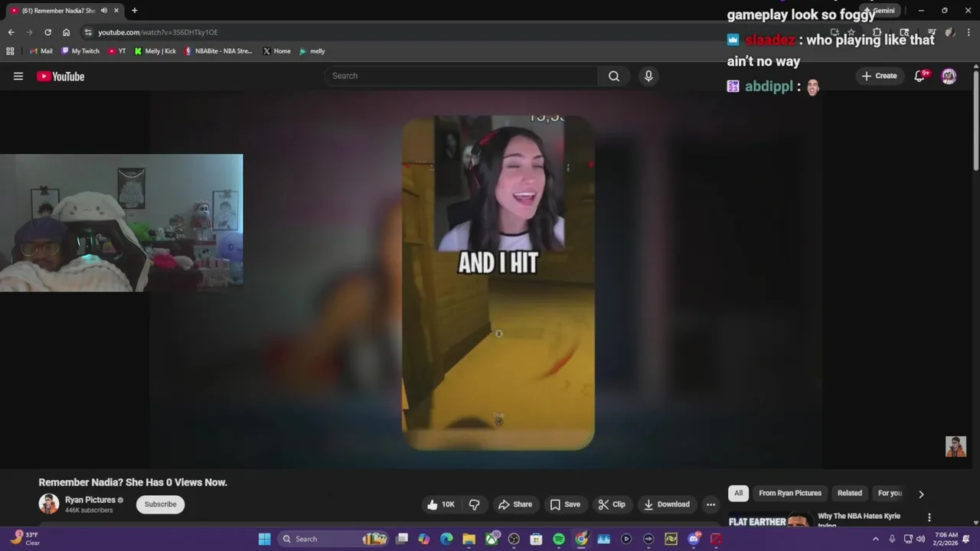Open Microsoft Edge from the taskbar
Viewport: 980px width, 551px height.
click(x=446, y=539)
